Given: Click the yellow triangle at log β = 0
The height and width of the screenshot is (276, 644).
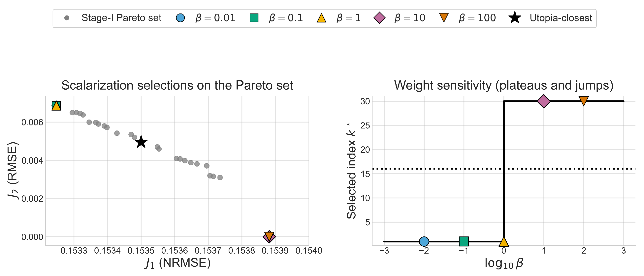Looking at the screenshot, I should 504,242.
